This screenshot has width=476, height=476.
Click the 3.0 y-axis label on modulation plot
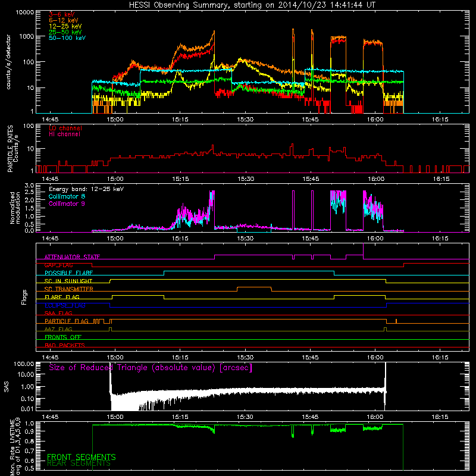tap(29, 186)
